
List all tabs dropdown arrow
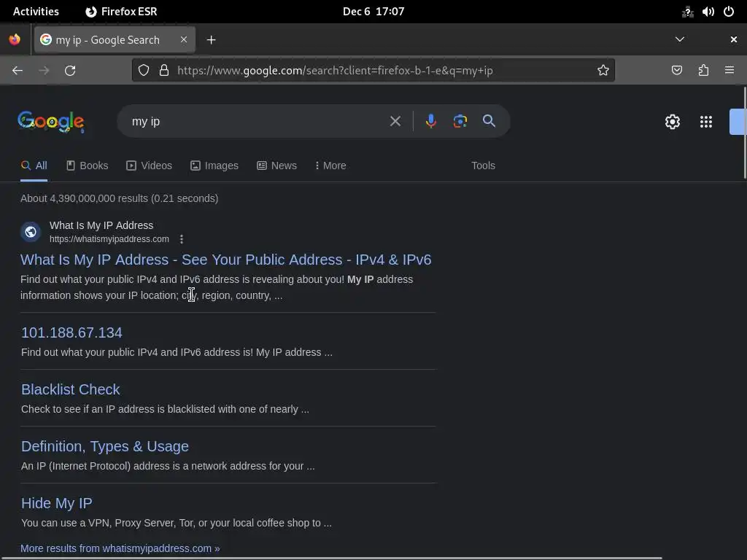680,39
